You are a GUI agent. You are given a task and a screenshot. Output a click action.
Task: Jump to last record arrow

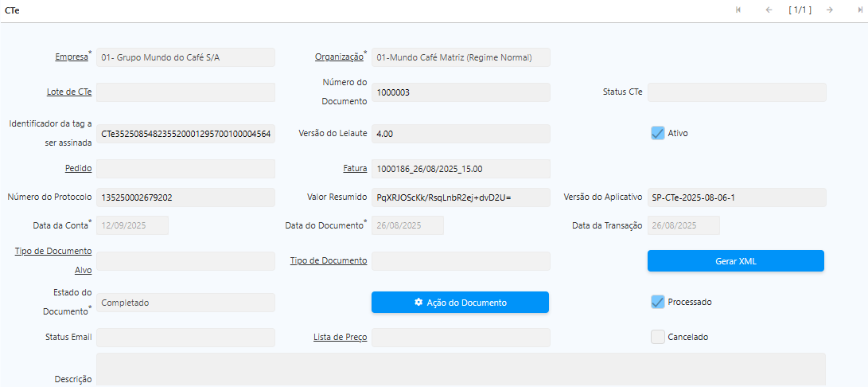point(858,10)
